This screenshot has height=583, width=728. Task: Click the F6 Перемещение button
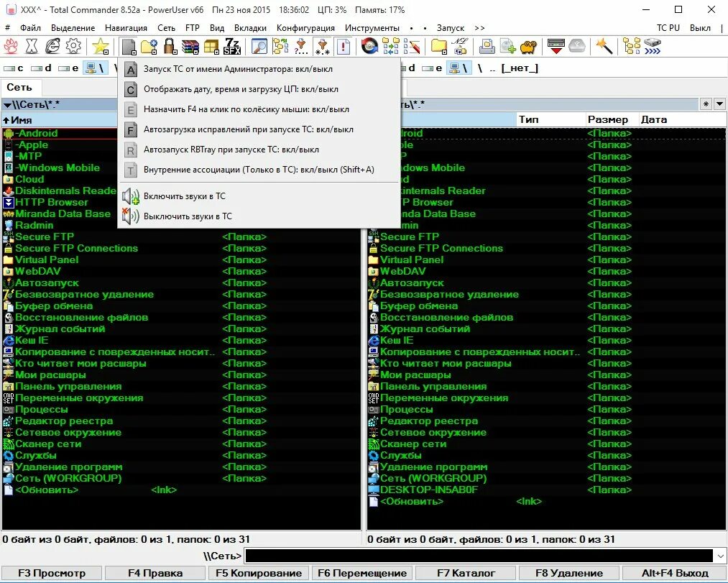[362, 573]
